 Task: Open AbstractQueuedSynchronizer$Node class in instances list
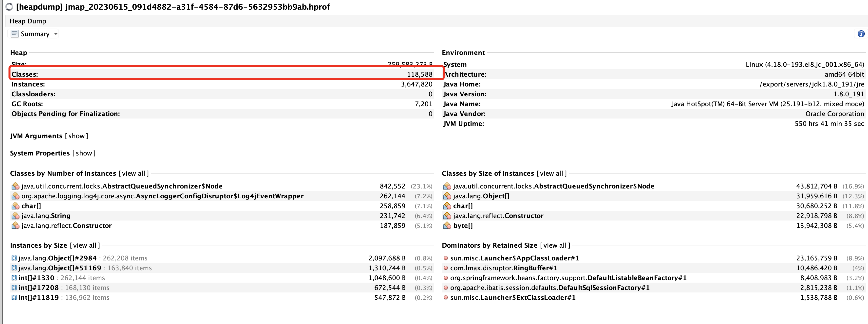tap(122, 186)
